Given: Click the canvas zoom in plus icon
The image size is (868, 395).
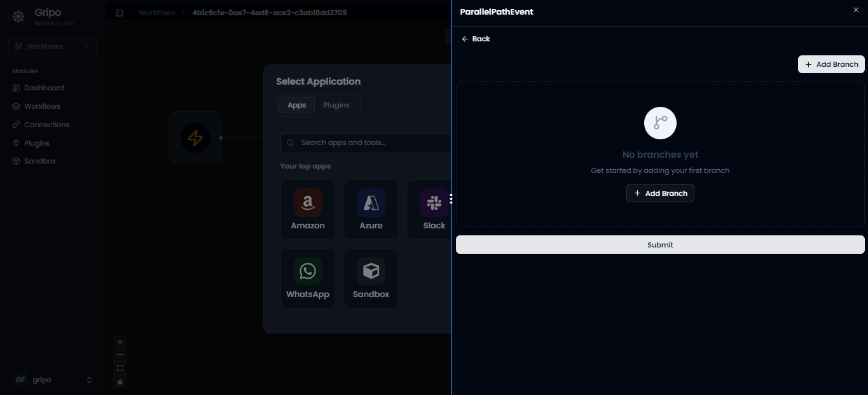Looking at the screenshot, I should coord(120,342).
